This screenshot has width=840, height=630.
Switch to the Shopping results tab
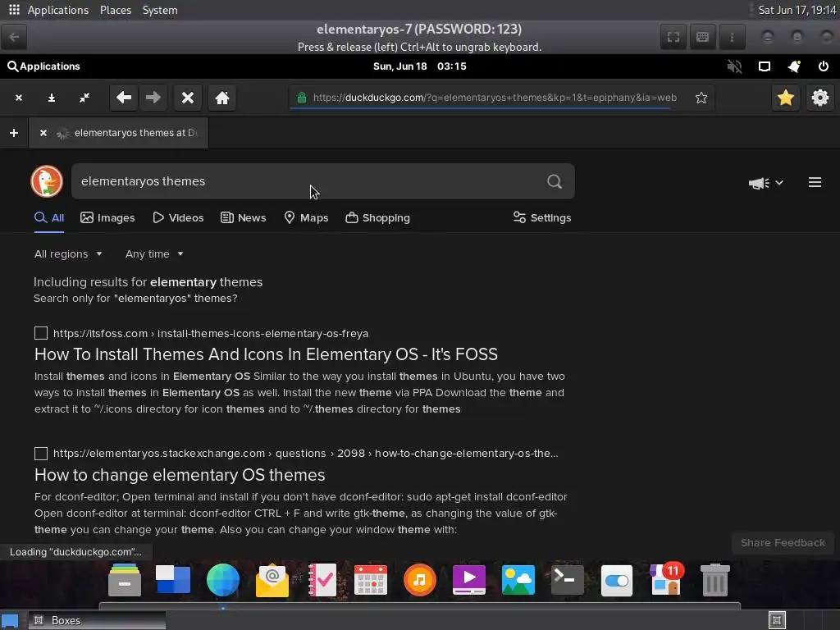tap(377, 217)
